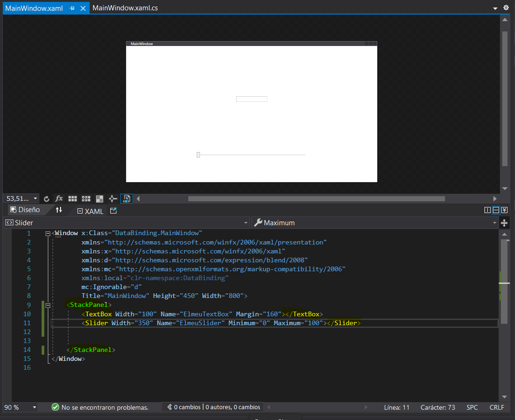Viewport: 515px width, 420px height.
Task: Click the slider thumb in designer preview
Action: [198, 155]
